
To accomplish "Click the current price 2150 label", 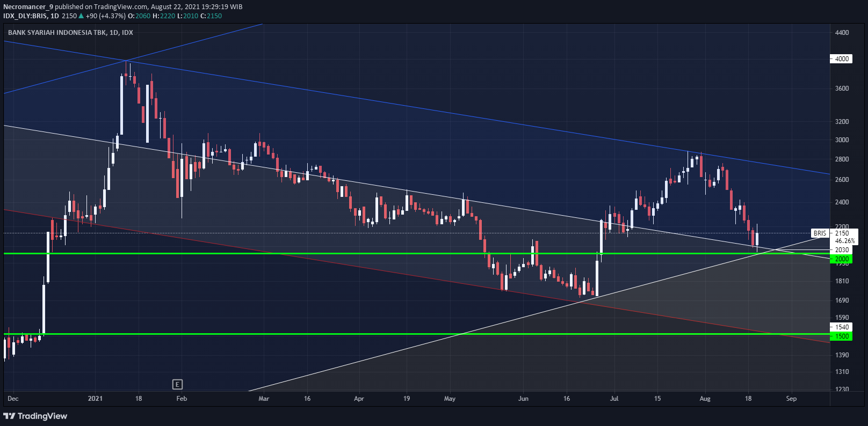I will (842, 233).
